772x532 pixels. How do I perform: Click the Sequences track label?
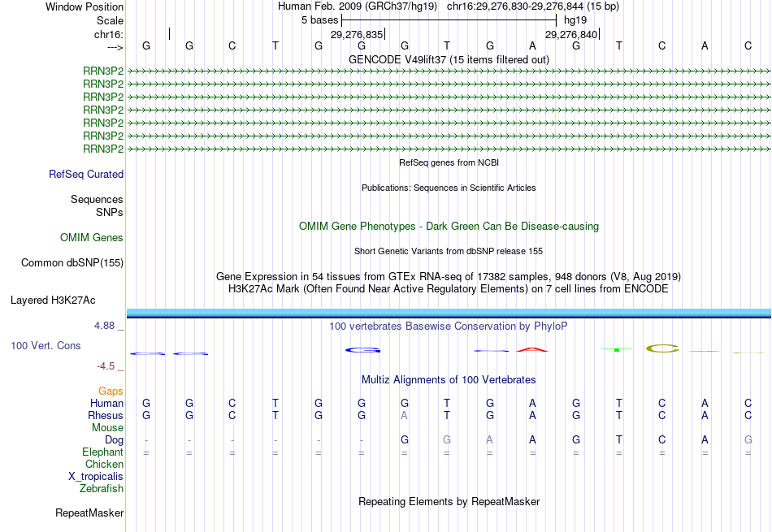tap(97, 199)
